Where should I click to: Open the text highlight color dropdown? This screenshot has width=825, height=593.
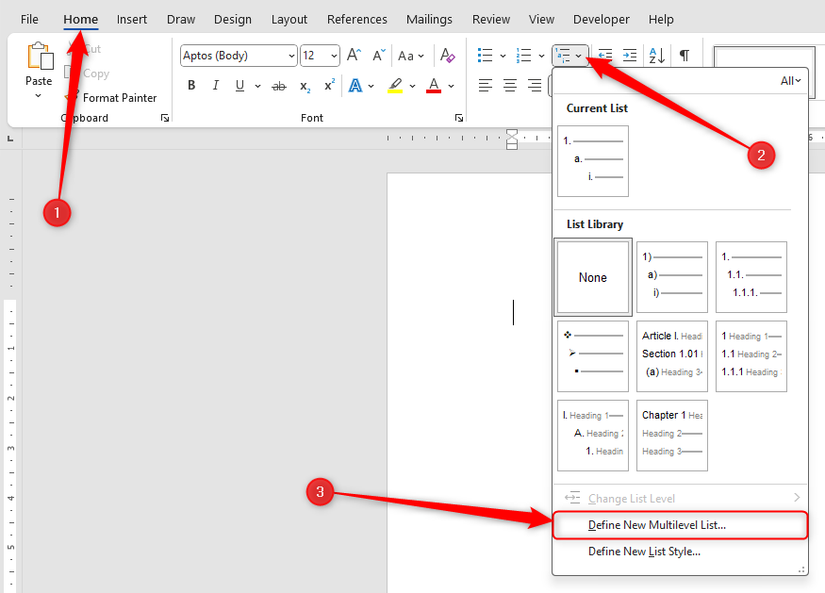coord(411,85)
